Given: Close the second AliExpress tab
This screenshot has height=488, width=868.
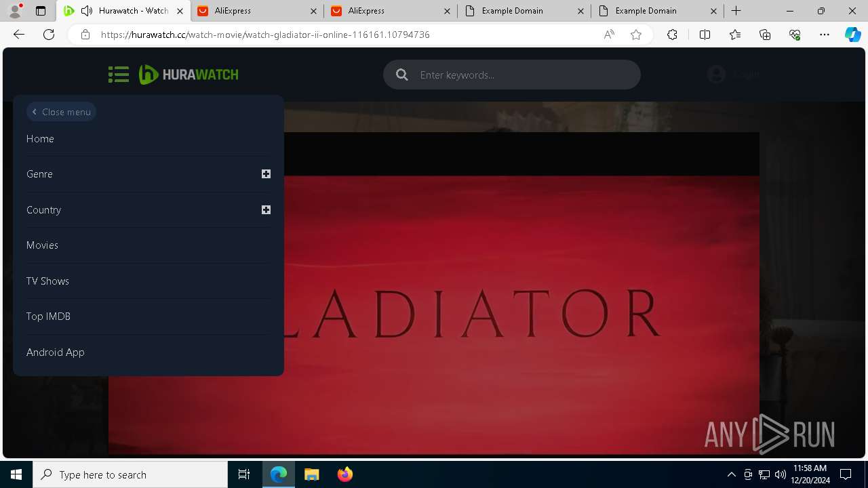Looking at the screenshot, I should [x=447, y=11].
